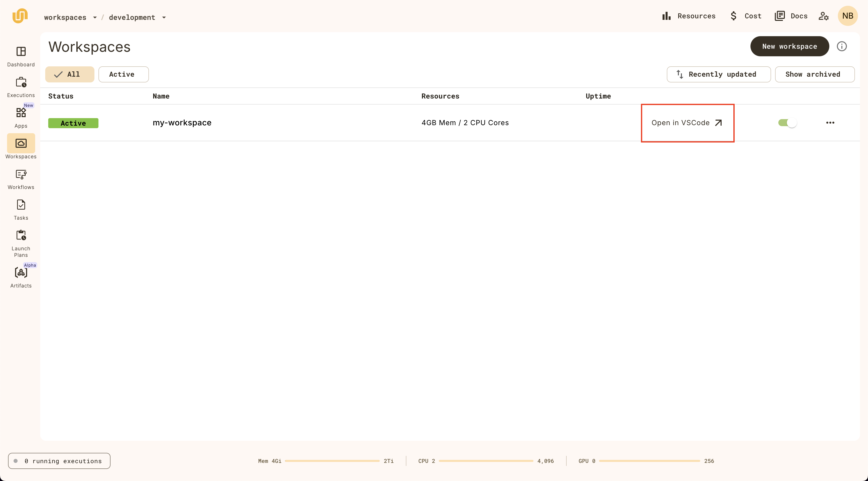Toggle my-workspace on/off switch
The image size is (868, 481).
787,123
